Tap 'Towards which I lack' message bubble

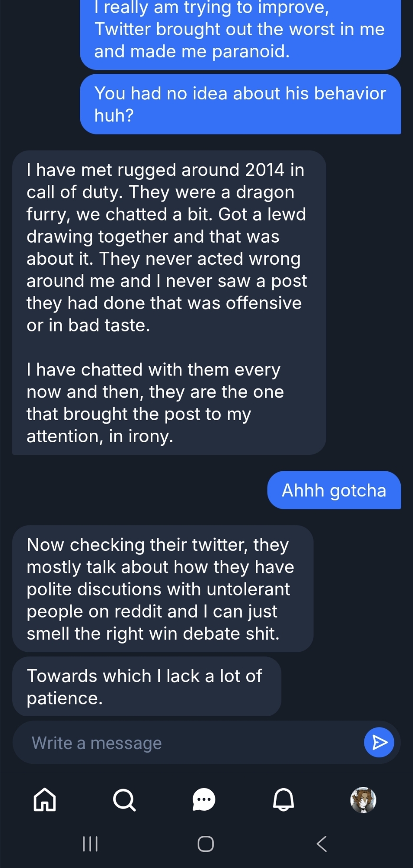[145, 687]
